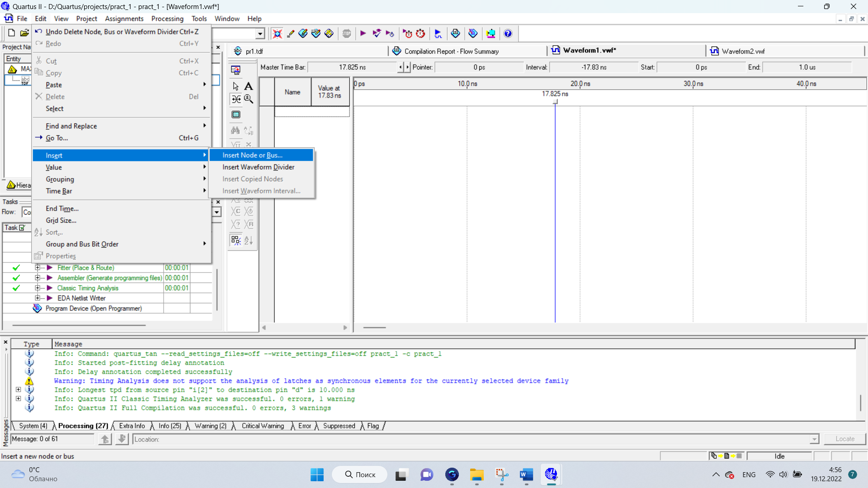The width and height of the screenshot is (868, 488).
Task: Click the Stop Processing icon
Action: pos(347,33)
